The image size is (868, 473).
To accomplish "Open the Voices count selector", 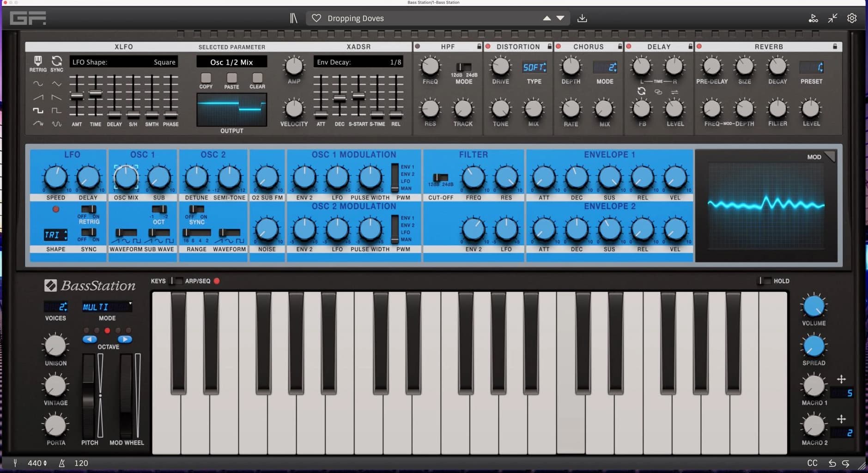I will [56, 307].
